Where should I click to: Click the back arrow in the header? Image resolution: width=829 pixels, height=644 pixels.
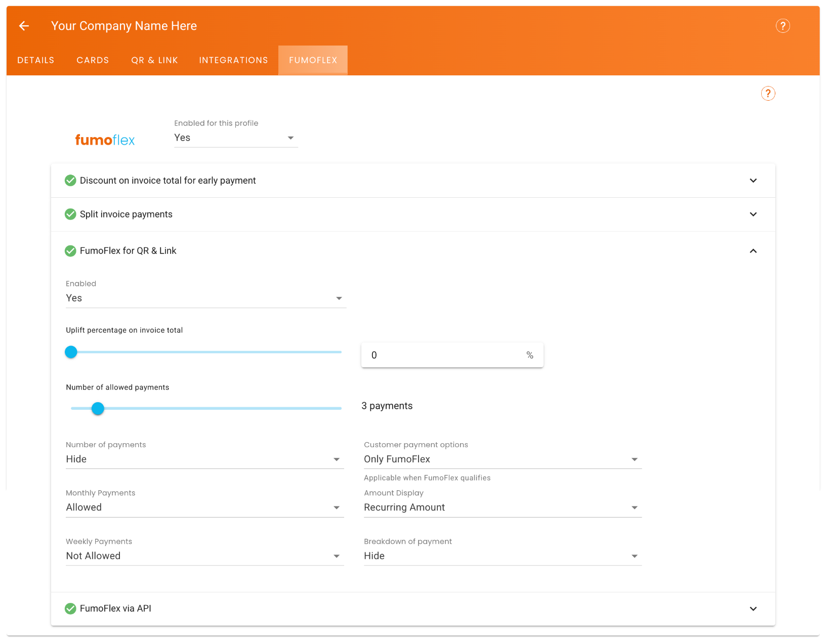24,26
